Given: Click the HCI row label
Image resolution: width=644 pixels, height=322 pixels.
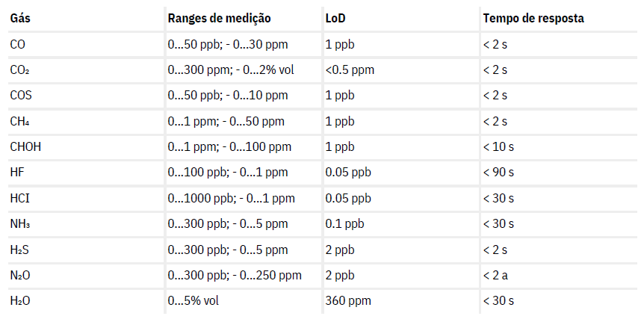Looking at the screenshot, I should (19, 198).
